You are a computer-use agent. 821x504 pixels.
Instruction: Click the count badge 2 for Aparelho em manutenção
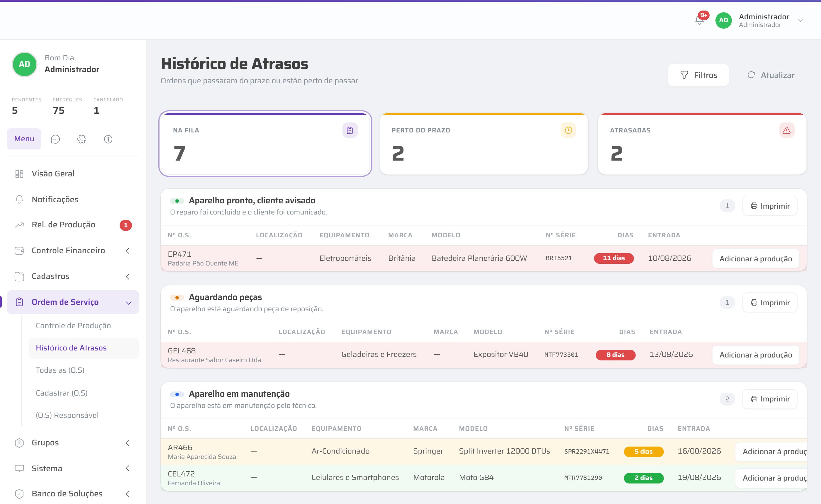coord(727,399)
